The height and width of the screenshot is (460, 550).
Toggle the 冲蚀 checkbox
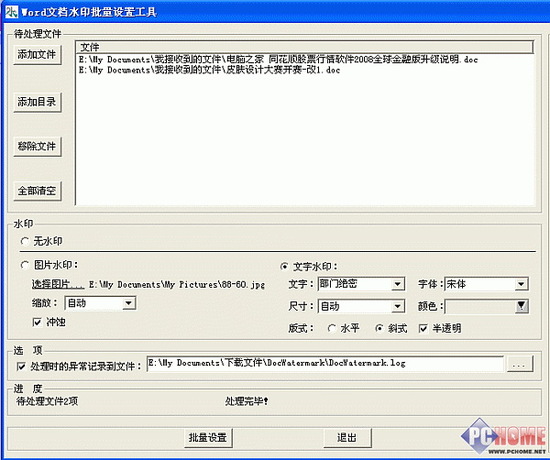point(37,322)
